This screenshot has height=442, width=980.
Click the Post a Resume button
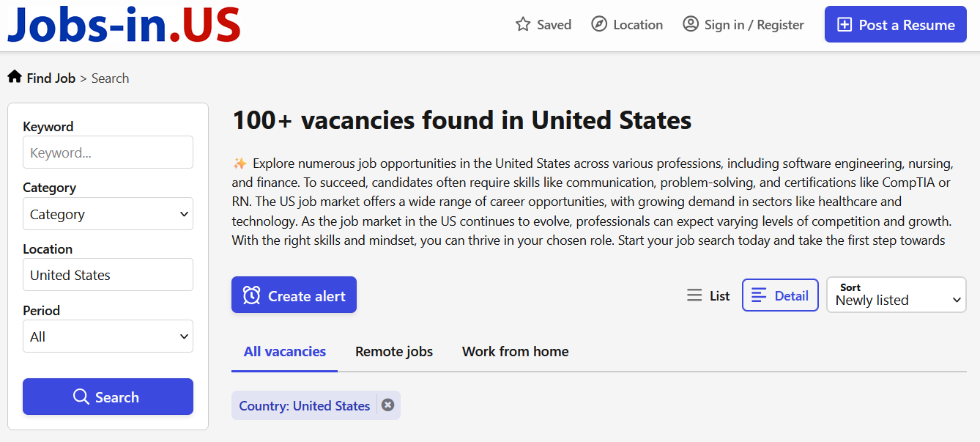pyautogui.click(x=895, y=23)
